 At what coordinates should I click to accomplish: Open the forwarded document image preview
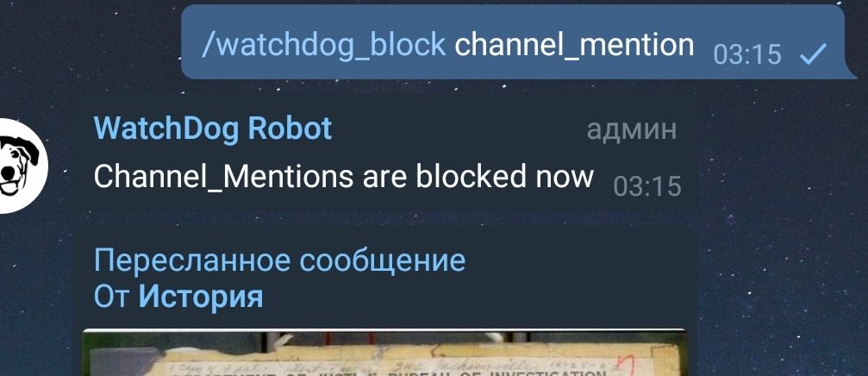[384, 353]
